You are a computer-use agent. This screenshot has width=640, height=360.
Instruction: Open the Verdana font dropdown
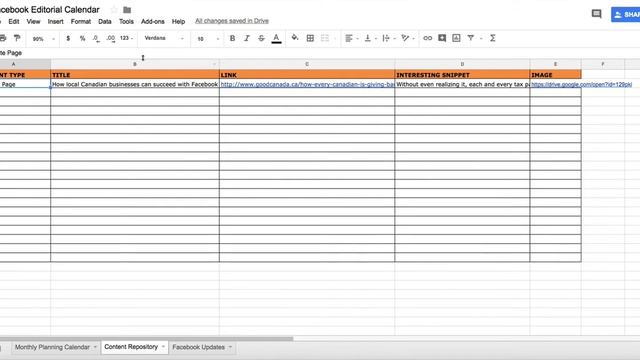(x=164, y=38)
